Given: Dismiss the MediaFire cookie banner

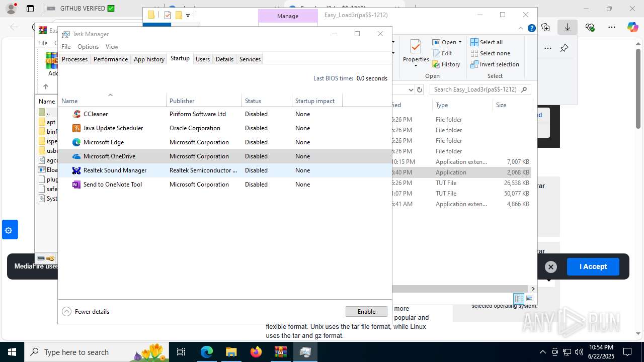Looking at the screenshot, I should pyautogui.click(x=551, y=267).
